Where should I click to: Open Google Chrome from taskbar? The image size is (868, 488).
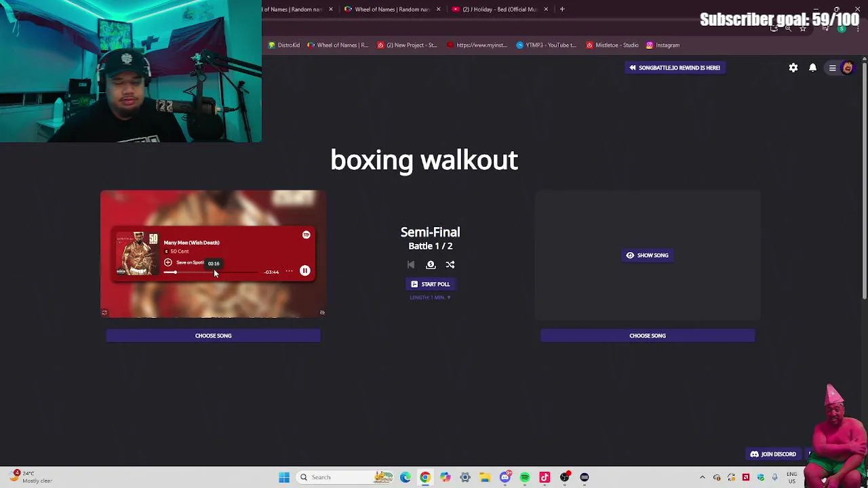pos(425,477)
